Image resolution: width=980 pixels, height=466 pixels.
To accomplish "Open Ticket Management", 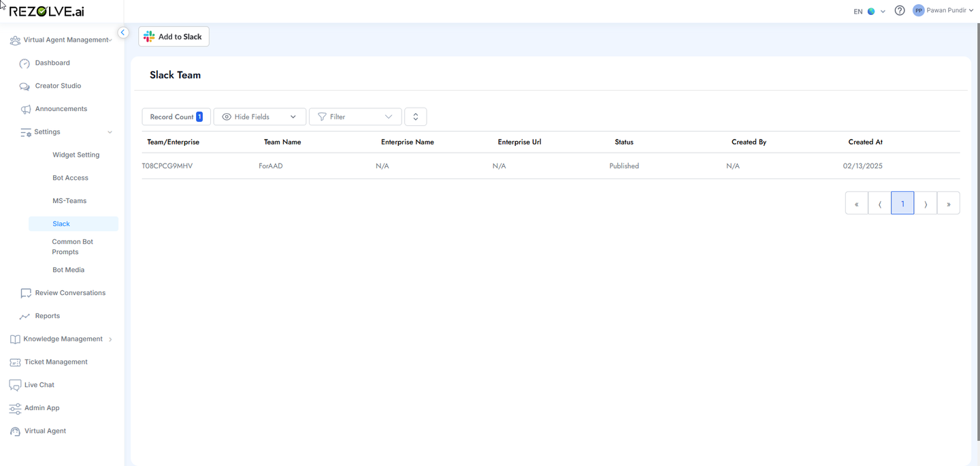I will coord(56,362).
